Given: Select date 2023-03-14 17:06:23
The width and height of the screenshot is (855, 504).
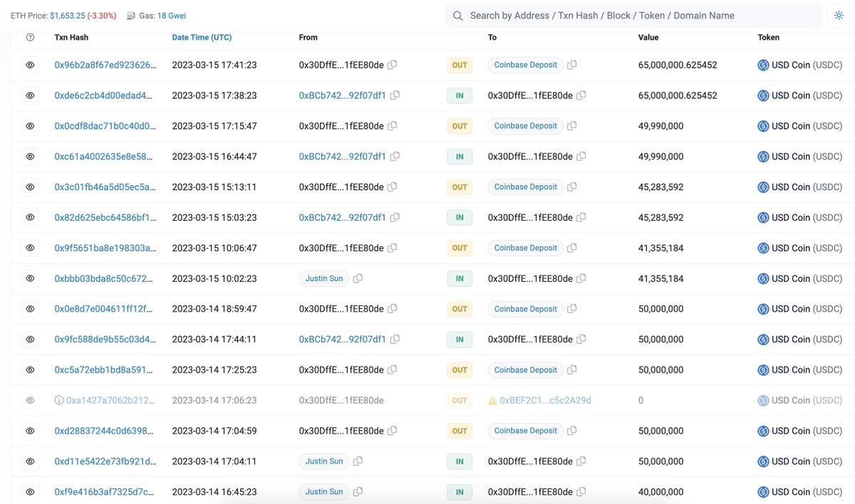Looking at the screenshot, I should [x=214, y=400].
